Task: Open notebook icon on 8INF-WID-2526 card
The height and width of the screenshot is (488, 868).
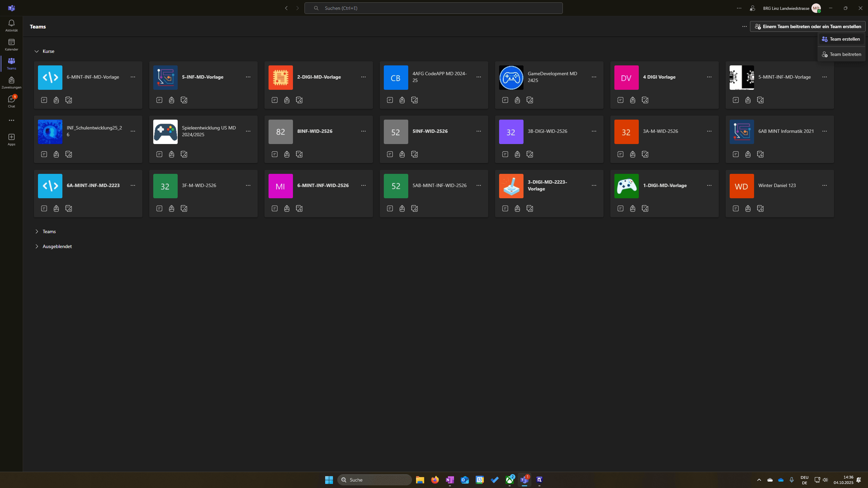Action: [x=275, y=154]
